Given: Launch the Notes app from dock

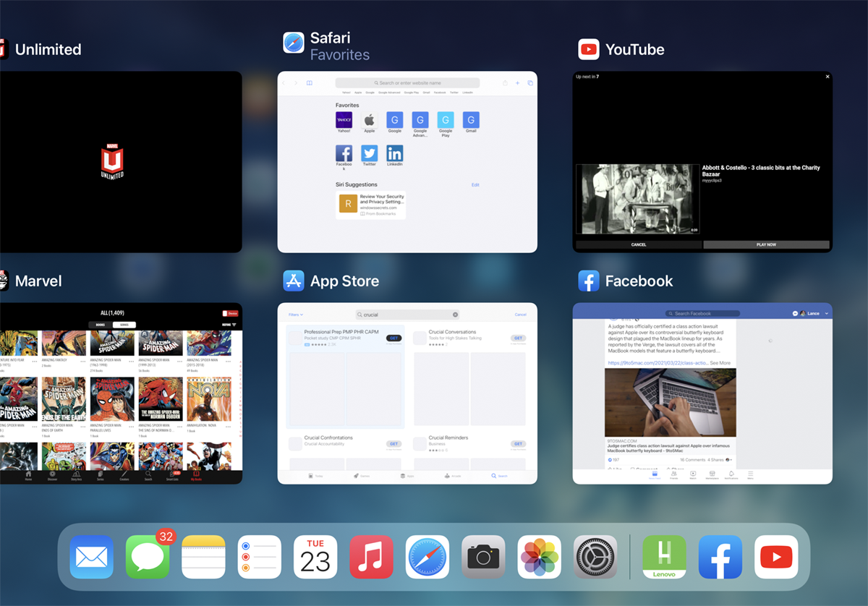Looking at the screenshot, I should coord(204,557).
